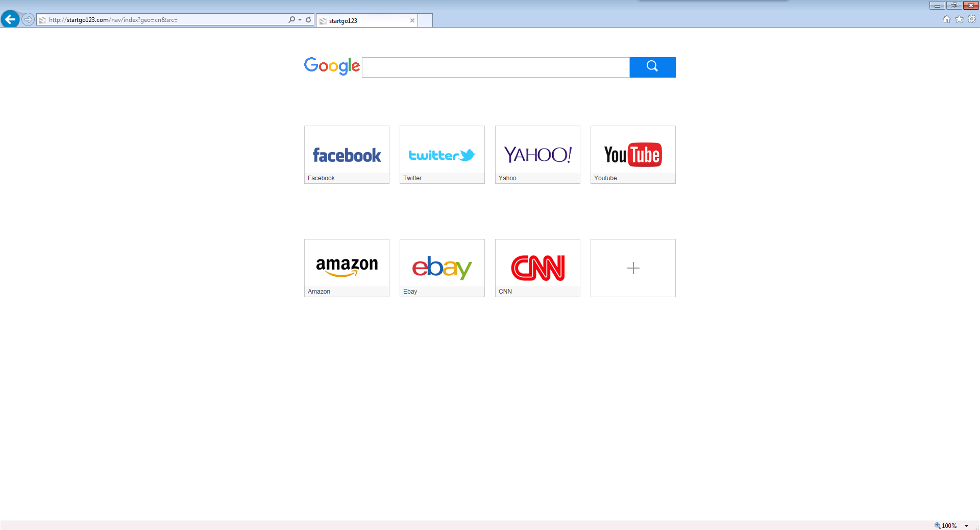Image resolution: width=980 pixels, height=530 pixels.
Task: Click the Google logo
Action: coord(332,66)
